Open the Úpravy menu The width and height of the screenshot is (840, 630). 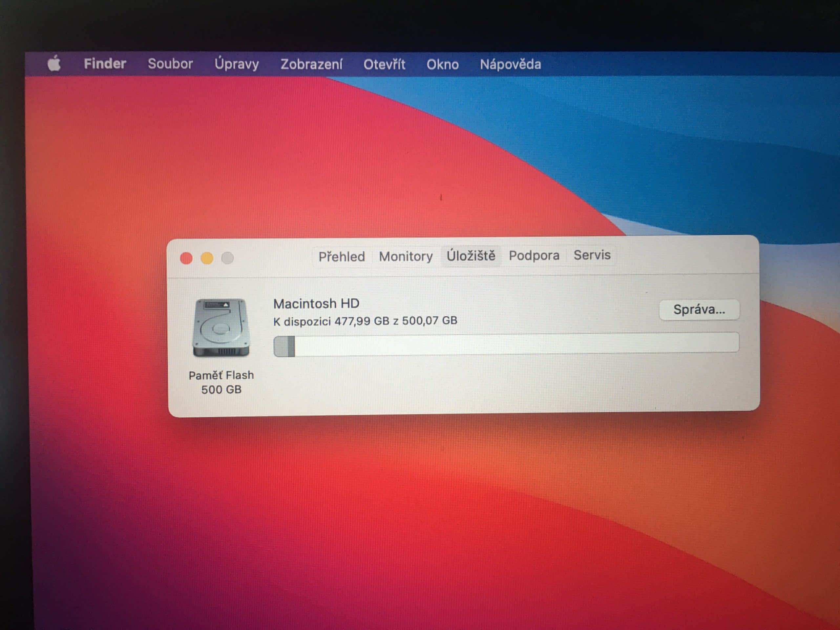(x=237, y=64)
